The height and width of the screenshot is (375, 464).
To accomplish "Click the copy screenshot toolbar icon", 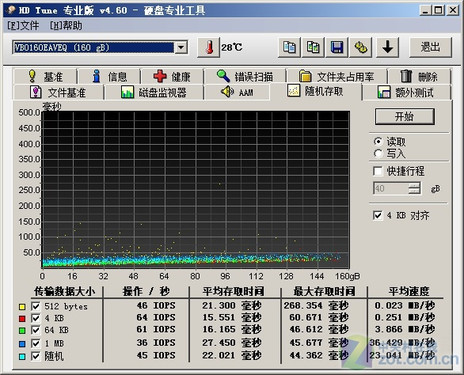I will 313,47.
